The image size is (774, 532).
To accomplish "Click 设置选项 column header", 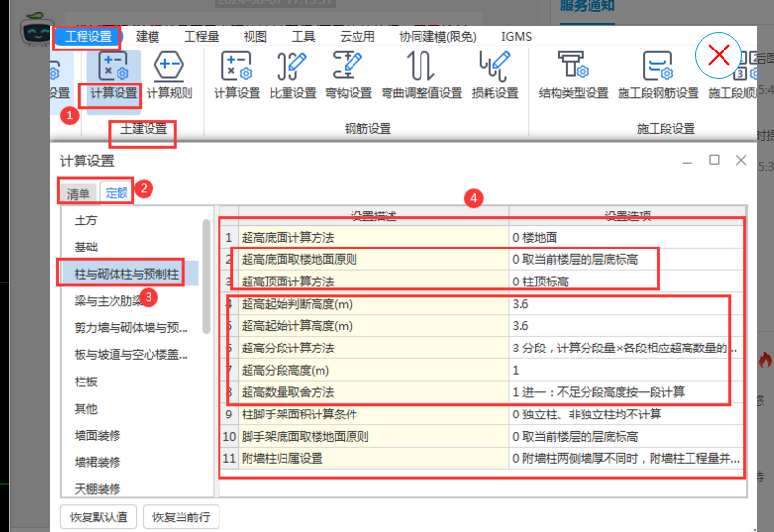I will click(x=627, y=216).
